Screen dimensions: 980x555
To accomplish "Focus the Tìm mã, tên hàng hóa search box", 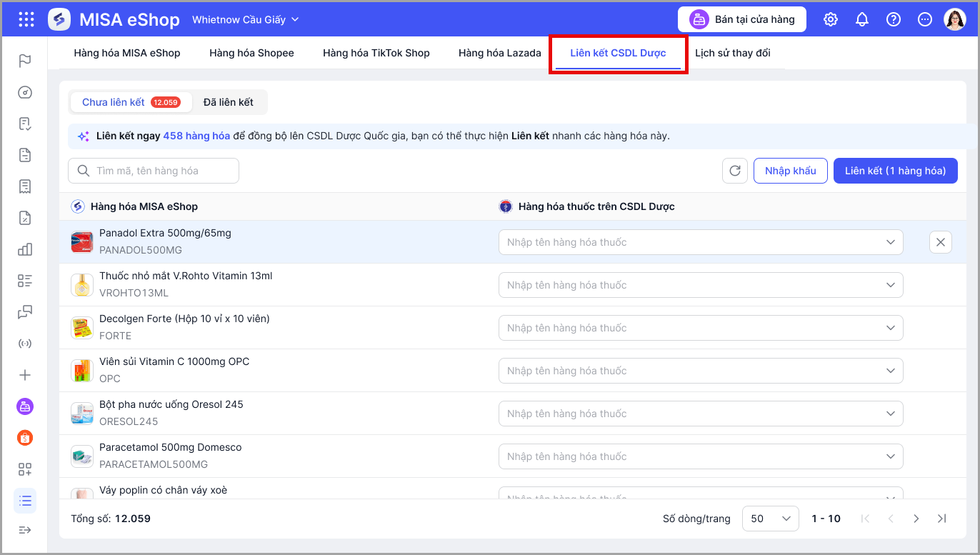I will coord(154,171).
